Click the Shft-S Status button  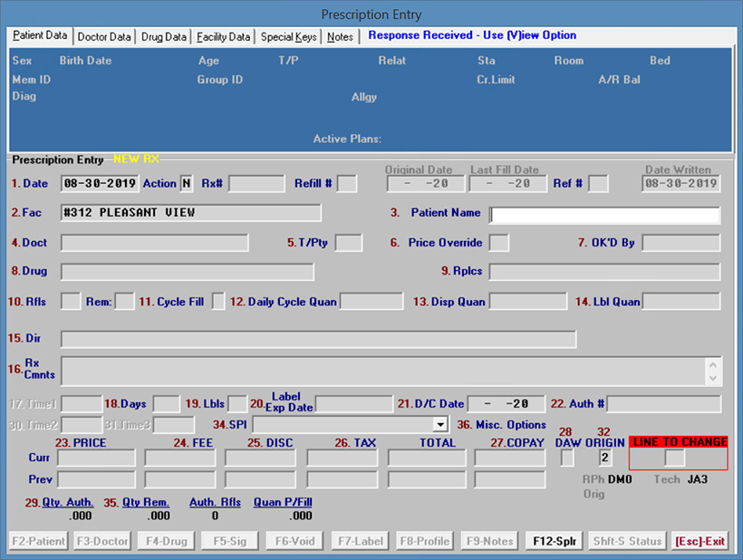627,541
